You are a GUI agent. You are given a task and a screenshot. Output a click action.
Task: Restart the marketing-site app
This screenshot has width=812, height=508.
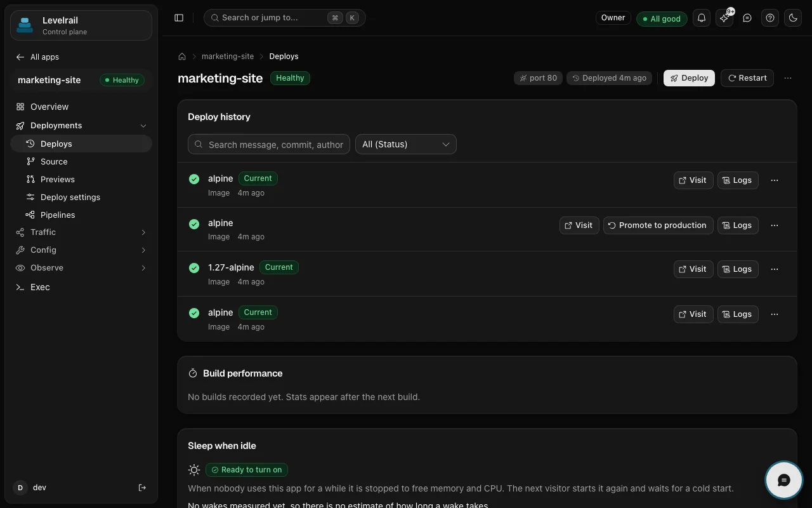tap(747, 78)
